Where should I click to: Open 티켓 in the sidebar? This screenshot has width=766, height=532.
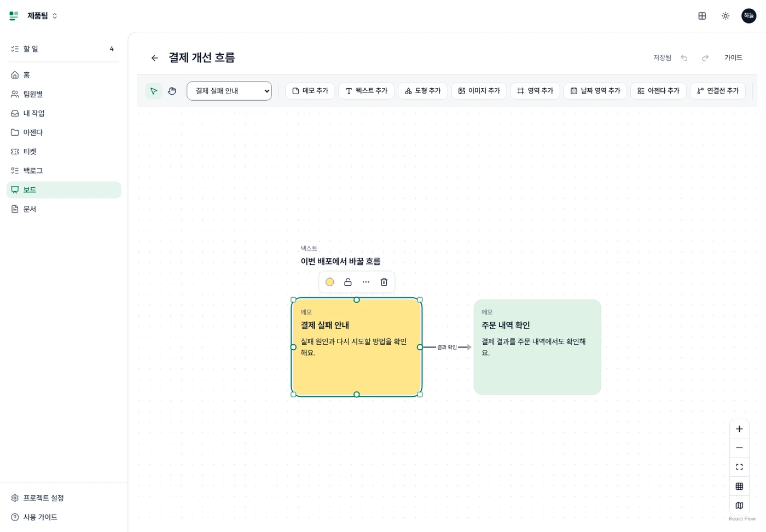tap(63, 152)
